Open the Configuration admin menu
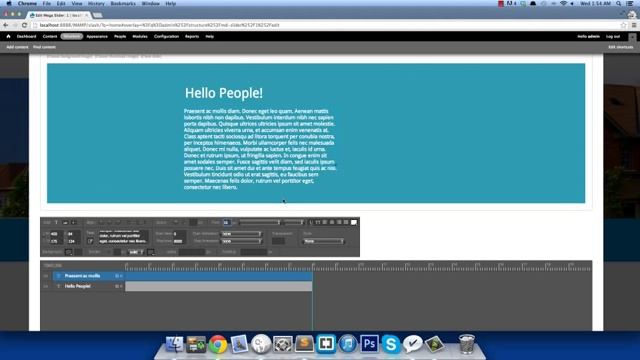Viewport: 640px width, 360px height. pyautogui.click(x=166, y=36)
